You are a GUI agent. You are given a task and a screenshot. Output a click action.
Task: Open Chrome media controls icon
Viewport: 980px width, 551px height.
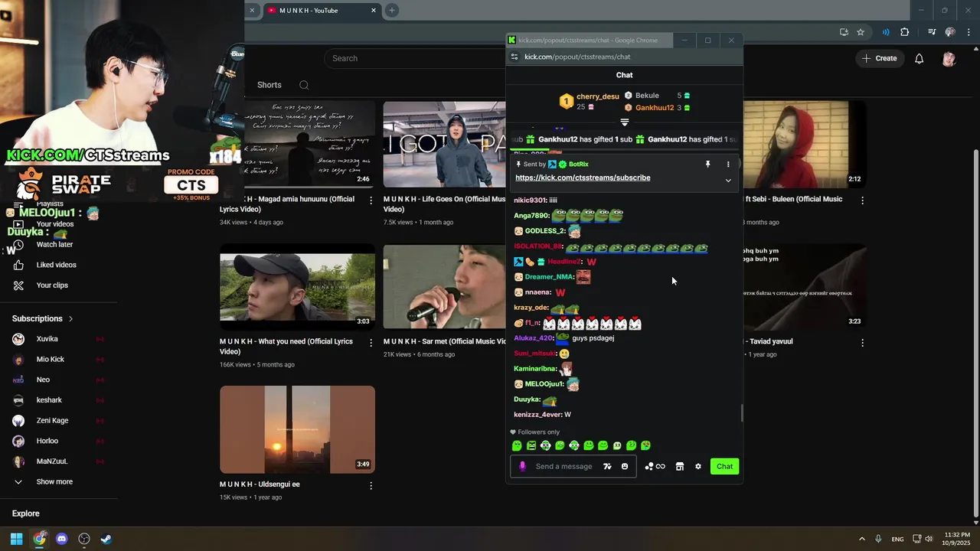tap(932, 32)
